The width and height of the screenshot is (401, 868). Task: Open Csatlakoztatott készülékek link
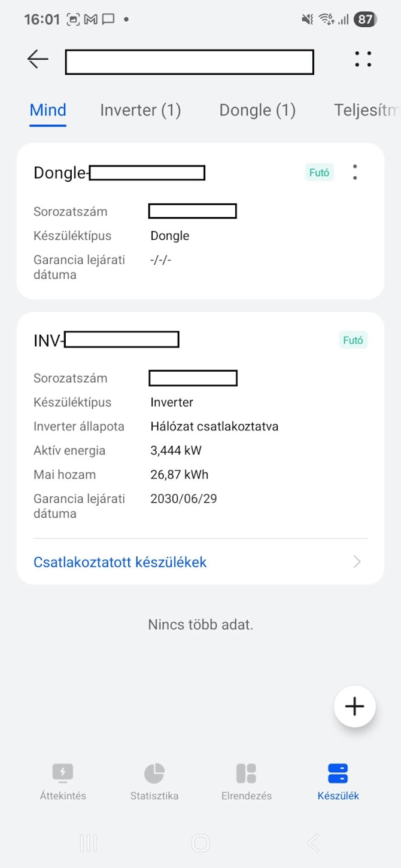120,562
